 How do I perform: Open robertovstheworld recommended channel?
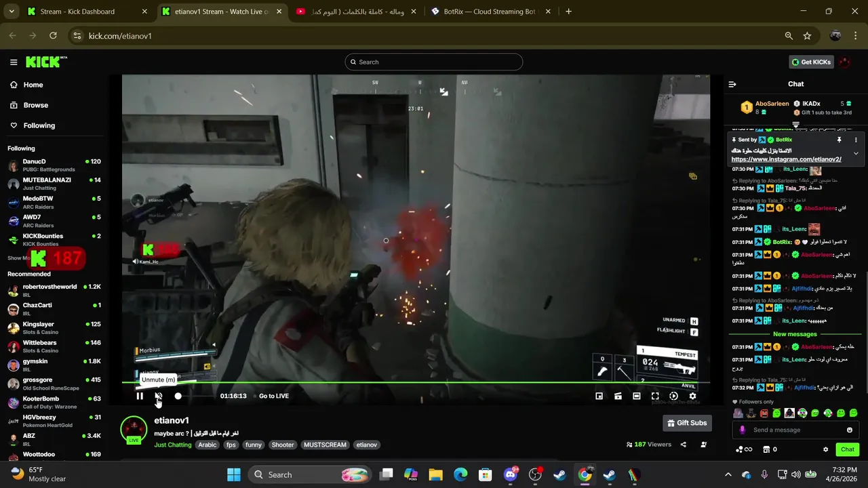(54, 290)
